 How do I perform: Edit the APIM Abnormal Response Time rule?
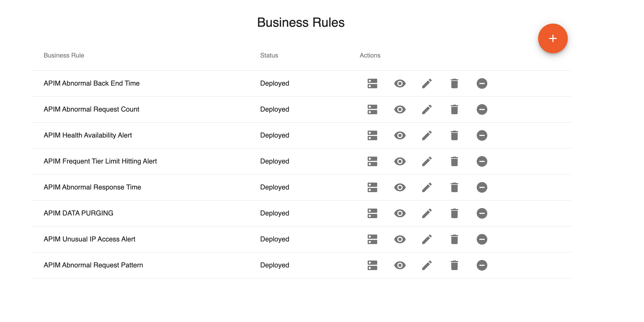[427, 187]
